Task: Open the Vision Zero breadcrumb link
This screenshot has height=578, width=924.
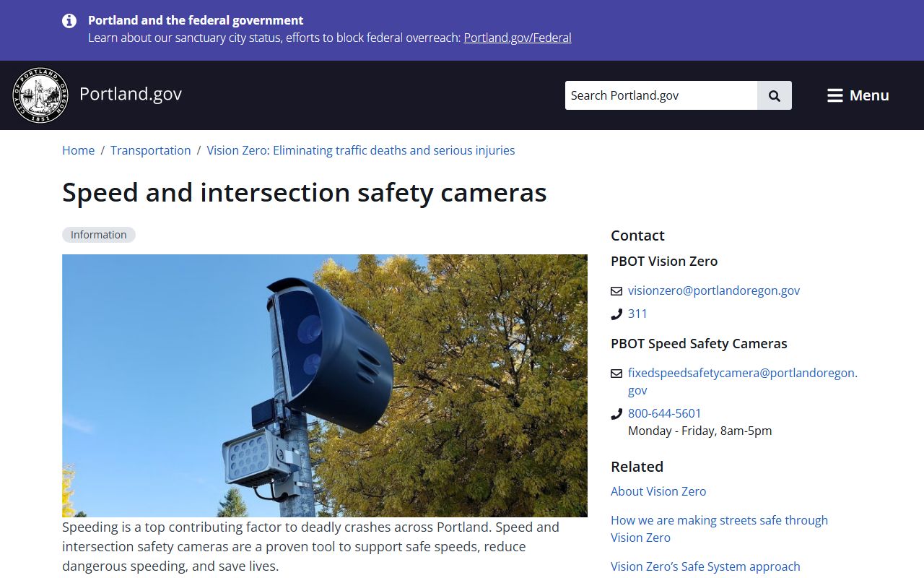Action: [361, 150]
